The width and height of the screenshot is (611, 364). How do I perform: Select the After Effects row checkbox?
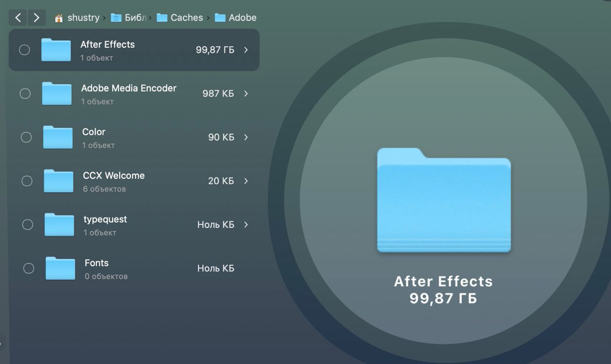(24, 50)
